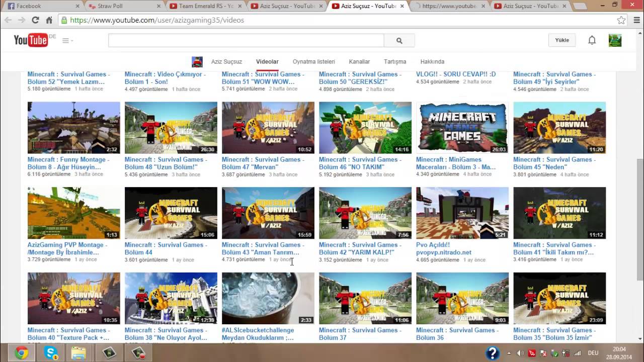Open the Tartışma tab

(x=395, y=62)
